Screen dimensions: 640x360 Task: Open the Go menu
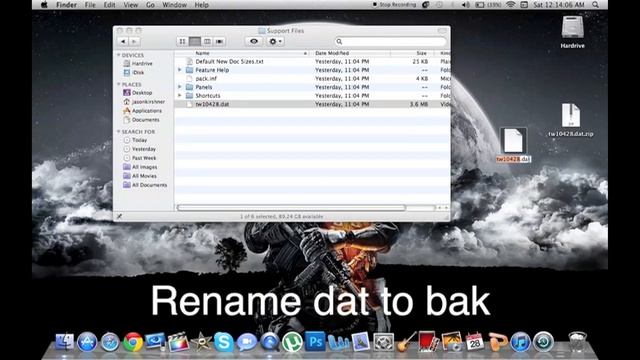coord(150,5)
